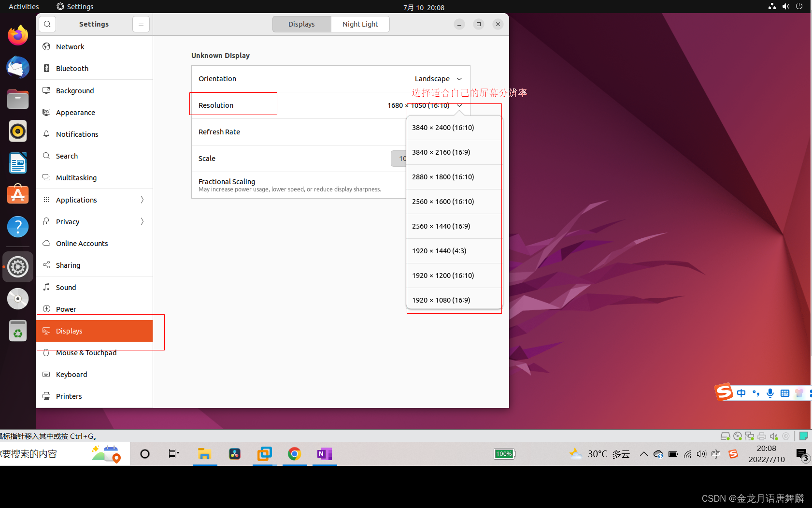Image resolution: width=812 pixels, height=508 pixels.
Task: Launch DaVinci Resolve from the Windows taskbar
Action: coord(235,453)
